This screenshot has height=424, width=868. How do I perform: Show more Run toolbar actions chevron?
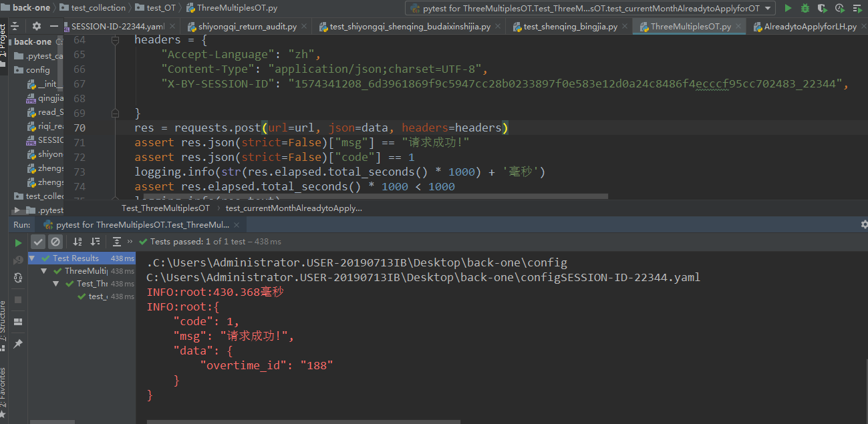tap(130, 242)
